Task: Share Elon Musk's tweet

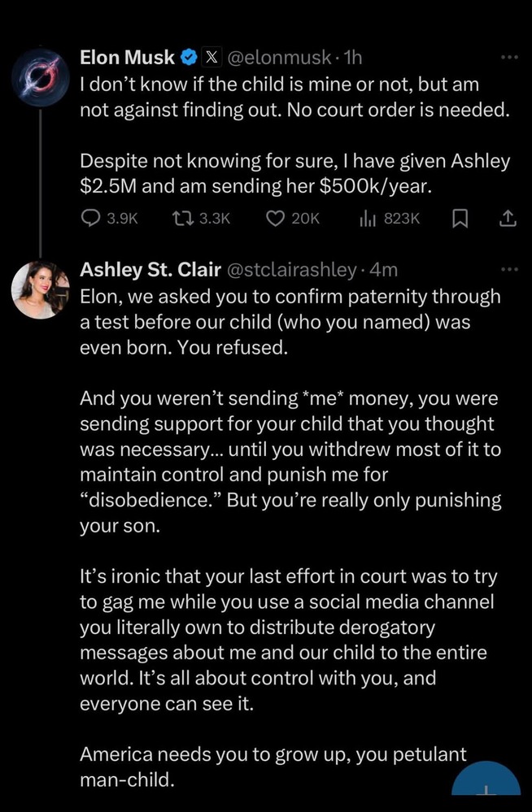Action: click(507, 219)
